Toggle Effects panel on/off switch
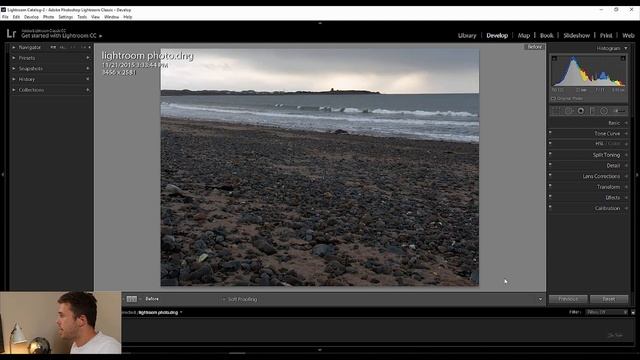The height and width of the screenshot is (360, 640). pyautogui.click(x=550, y=196)
